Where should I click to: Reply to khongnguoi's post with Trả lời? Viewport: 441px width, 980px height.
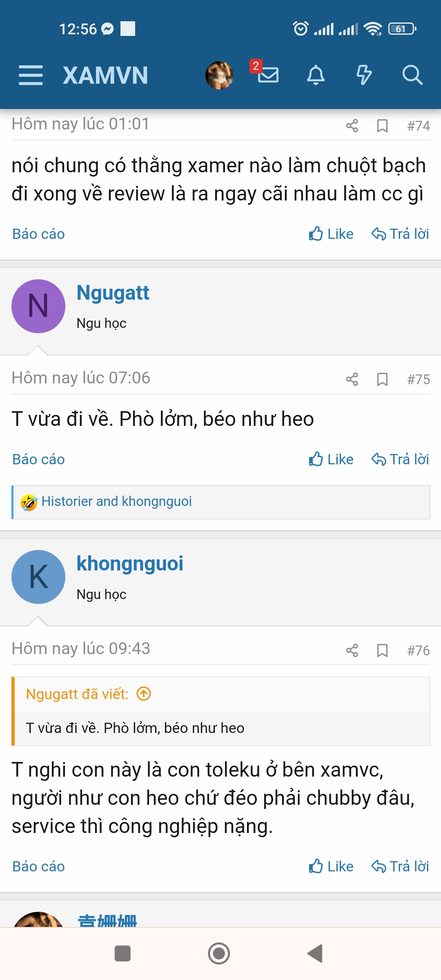[x=400, y=866]
